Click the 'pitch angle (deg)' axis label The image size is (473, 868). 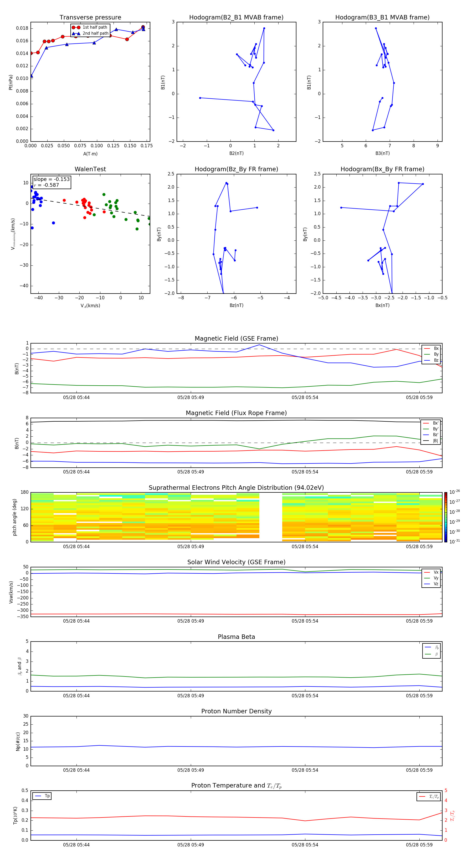(14, 517)
